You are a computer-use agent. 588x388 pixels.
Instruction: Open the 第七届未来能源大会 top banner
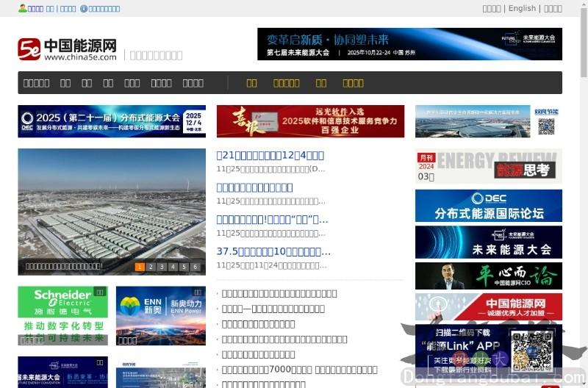[409, 44]
